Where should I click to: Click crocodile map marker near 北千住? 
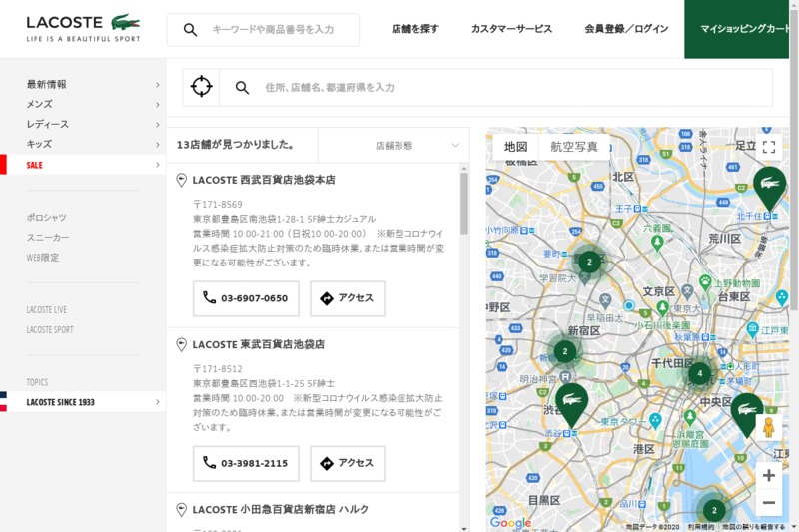pyautogui.click(x=769, y=189)
